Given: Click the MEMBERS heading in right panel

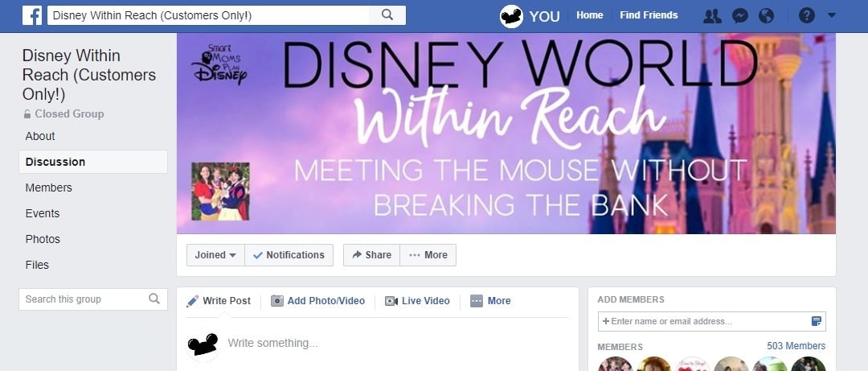Looking at the screenshot, I should click(620, 347).
